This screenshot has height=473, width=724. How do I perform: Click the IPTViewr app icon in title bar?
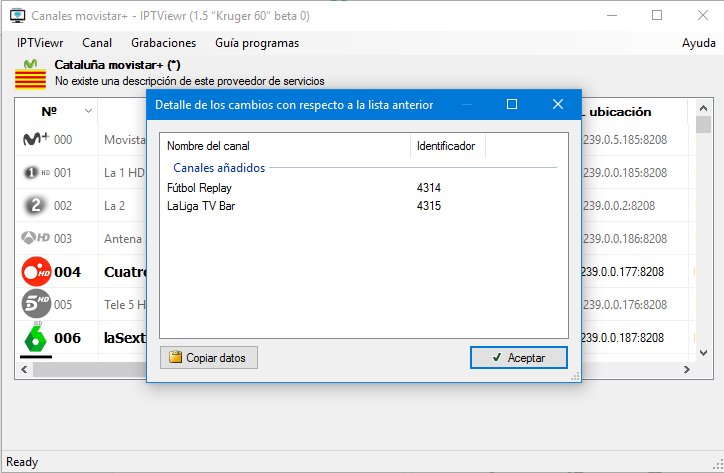[18, 16]
